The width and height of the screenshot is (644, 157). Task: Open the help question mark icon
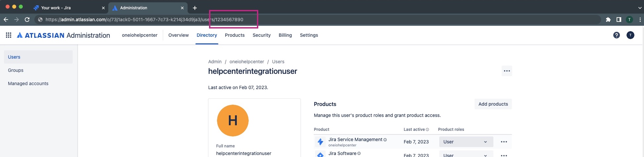pos(617,35)
